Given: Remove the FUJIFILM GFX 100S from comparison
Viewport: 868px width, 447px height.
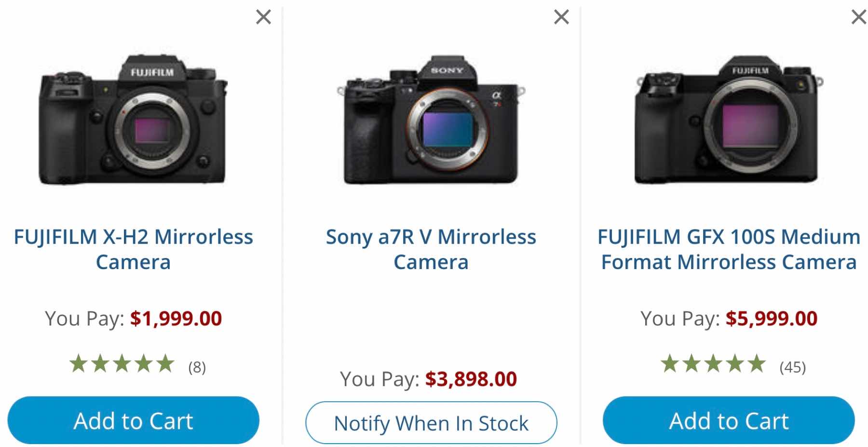Looking at the screenshot, I should click(x=858, y=17).
